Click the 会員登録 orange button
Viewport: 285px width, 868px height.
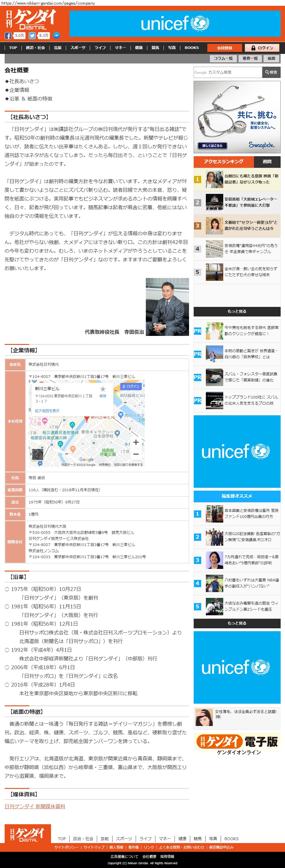[x=225, y=48]
